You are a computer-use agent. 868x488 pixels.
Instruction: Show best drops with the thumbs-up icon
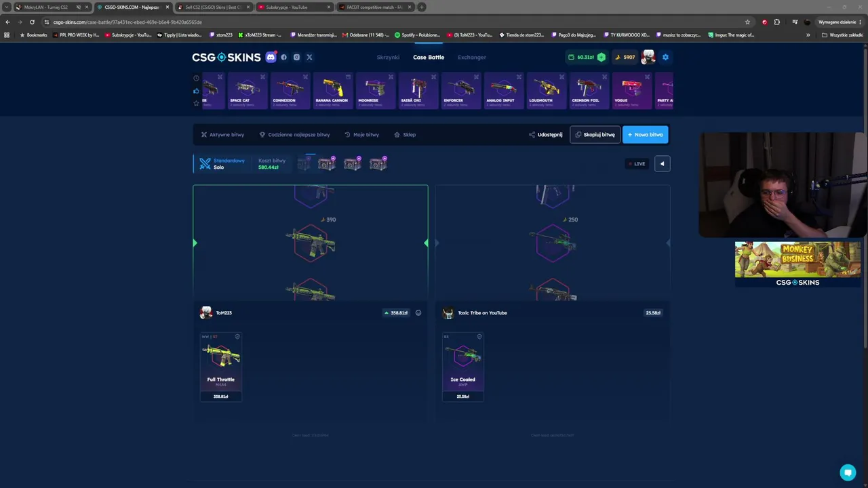[x=197, y=91]
